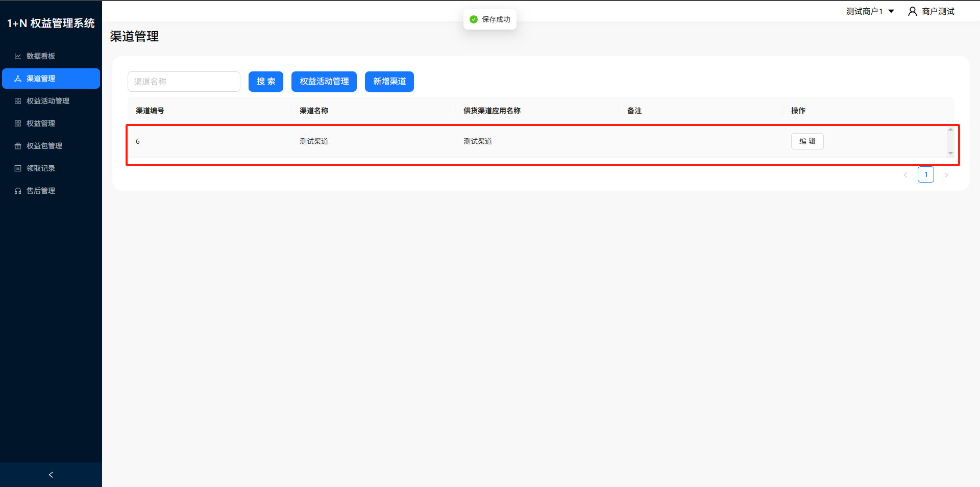The height and width of the screenshot is (487, 980).
Task: Go to previous page using pagination arrow
Action: pyautogui.click(x=905, y=175)
